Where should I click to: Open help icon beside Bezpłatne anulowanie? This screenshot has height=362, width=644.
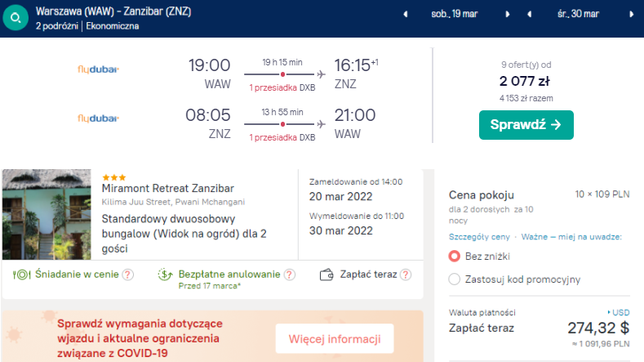[290, 275]
